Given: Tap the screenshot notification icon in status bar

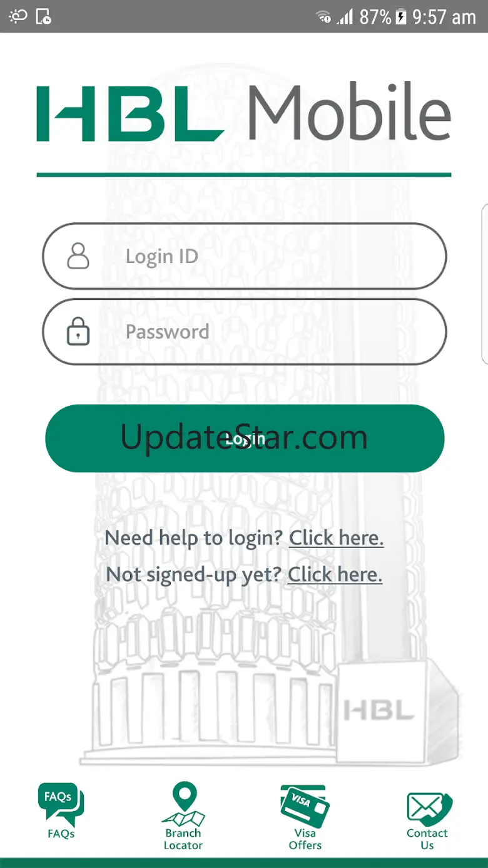Looking at the screenshot, I should 44,17.
